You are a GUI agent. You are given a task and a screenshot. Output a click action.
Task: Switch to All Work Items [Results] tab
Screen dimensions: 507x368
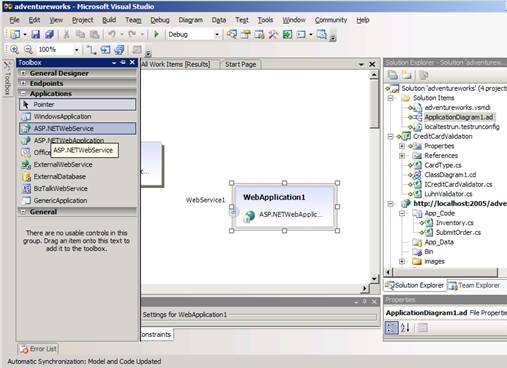coord(176,64)
